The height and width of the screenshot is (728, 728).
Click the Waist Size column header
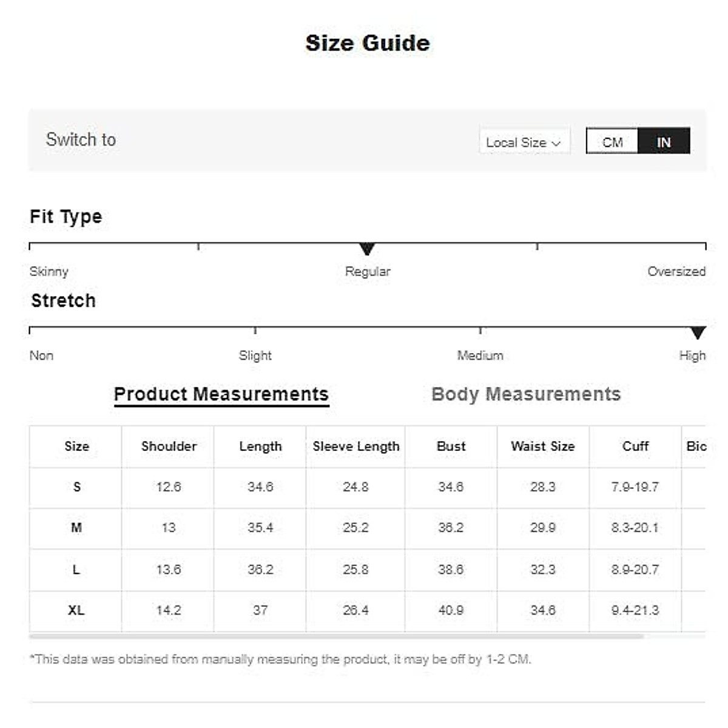(x=542, y=447)
